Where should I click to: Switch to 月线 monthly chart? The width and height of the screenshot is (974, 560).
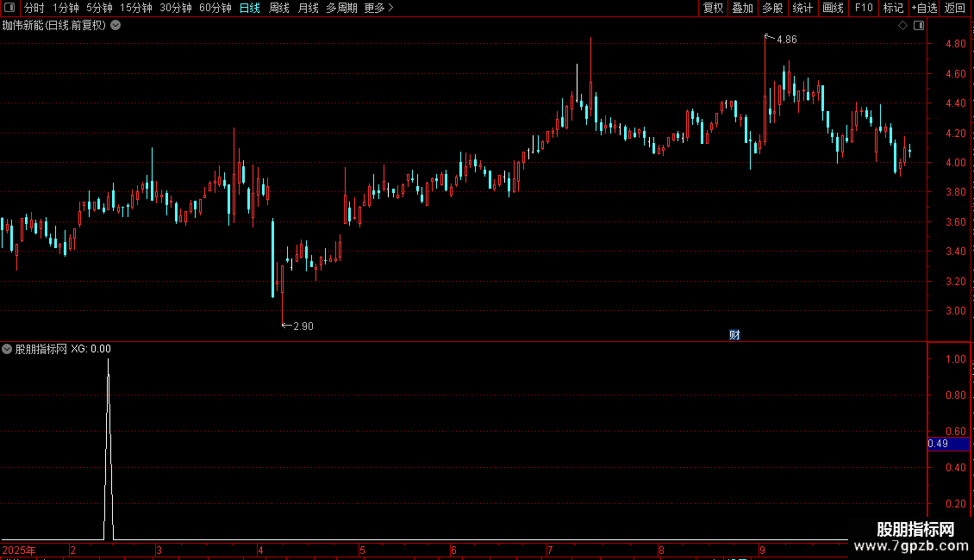(x=308, y=8)
